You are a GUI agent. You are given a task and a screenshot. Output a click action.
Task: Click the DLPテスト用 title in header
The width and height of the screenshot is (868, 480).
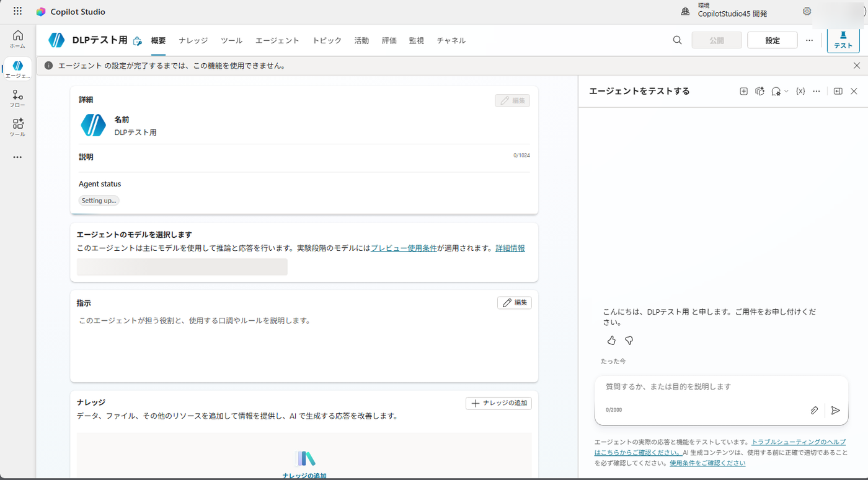[100, 40]
